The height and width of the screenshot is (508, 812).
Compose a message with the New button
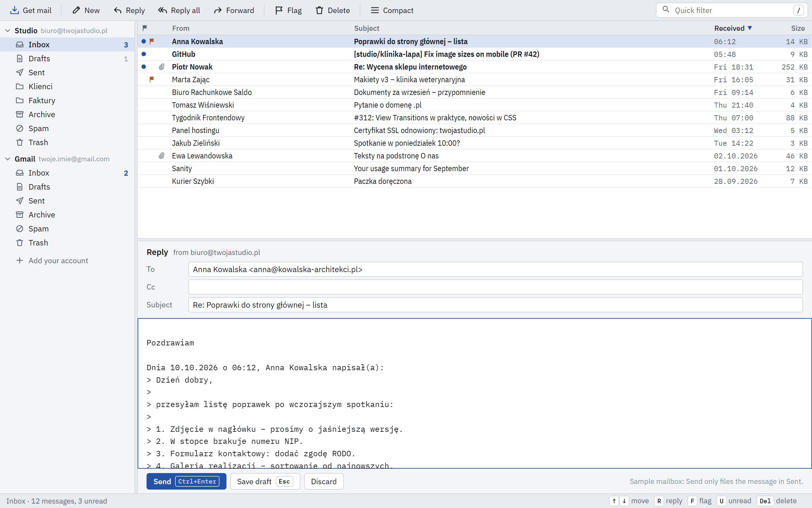(x=86, y=10)
